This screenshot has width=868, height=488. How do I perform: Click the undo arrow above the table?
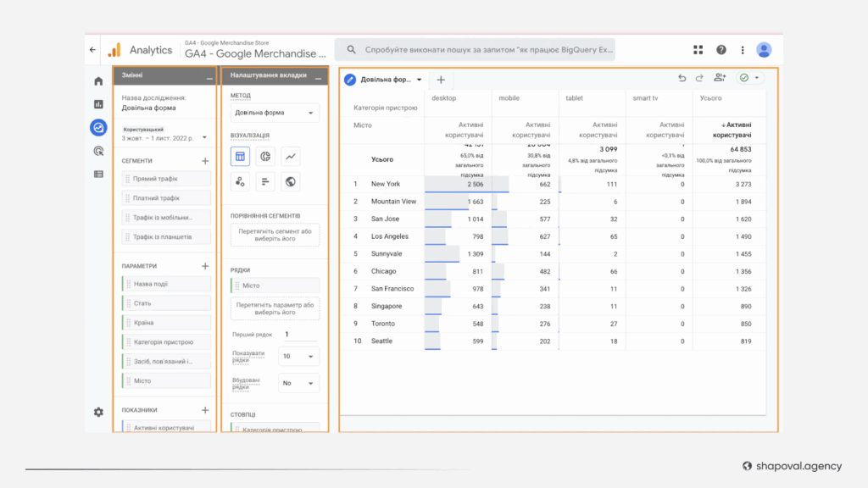[682, 78]
